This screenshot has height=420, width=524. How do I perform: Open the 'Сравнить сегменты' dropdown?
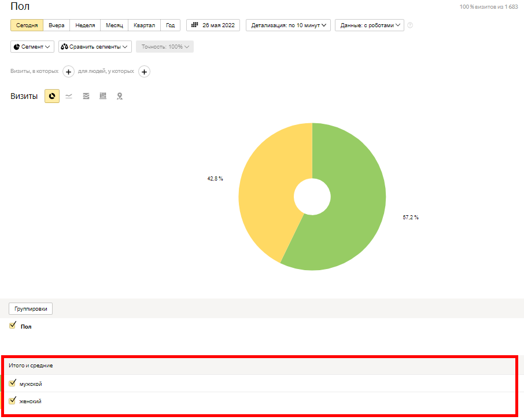(x=95, y=46)
